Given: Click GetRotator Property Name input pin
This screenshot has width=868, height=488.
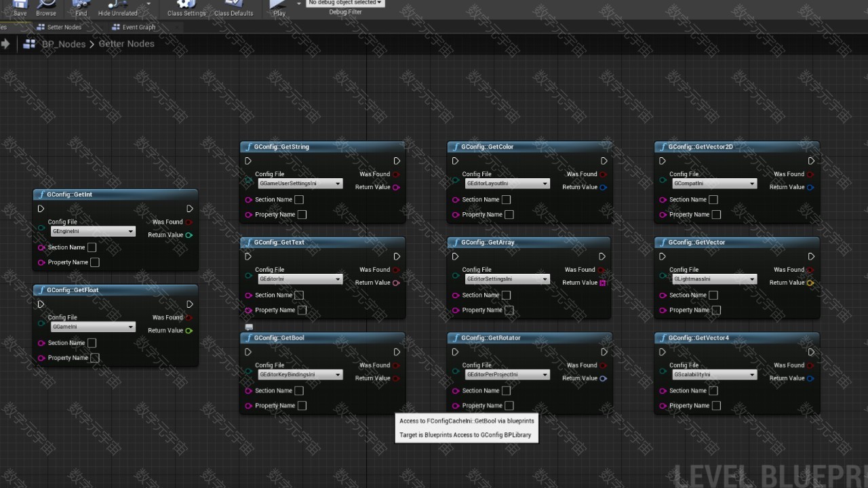Looking at the screenshot, I should 456,406.
